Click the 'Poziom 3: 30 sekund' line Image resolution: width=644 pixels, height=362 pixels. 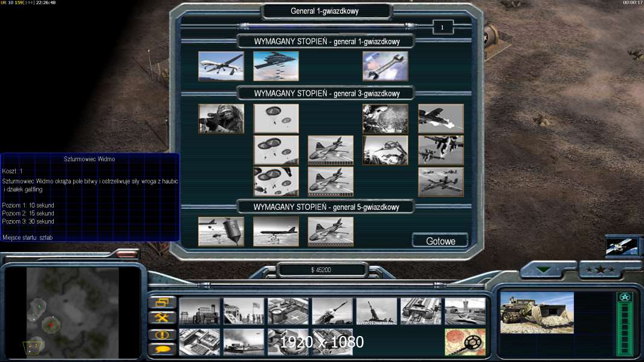coord(28,221)
